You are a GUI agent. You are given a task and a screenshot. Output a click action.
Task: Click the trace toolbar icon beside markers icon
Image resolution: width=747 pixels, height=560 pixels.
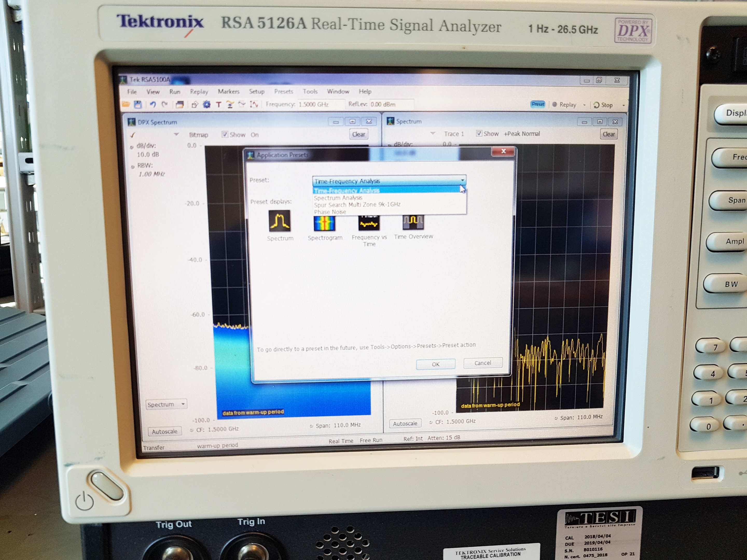coord(242,104)
